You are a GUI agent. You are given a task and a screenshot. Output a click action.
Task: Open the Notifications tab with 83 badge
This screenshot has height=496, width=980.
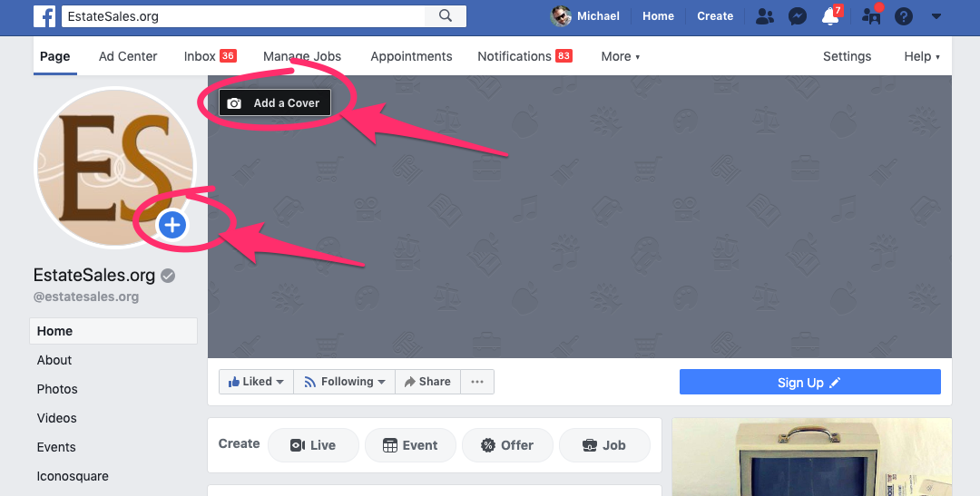(525, 56)
